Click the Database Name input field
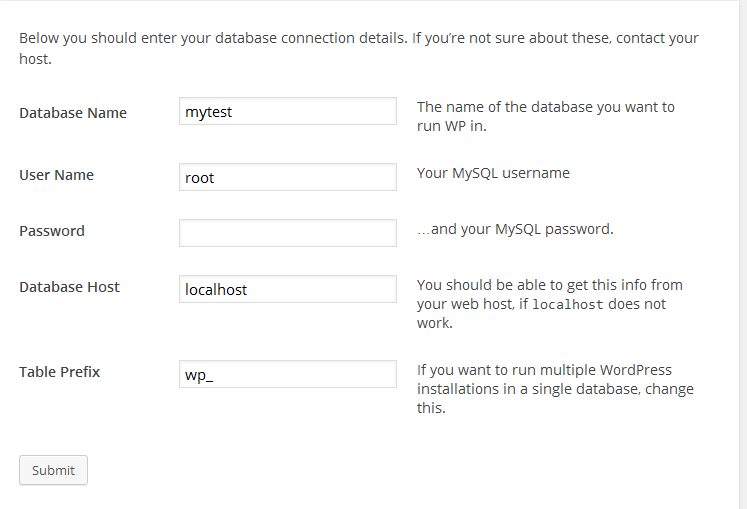 pos(288,112)
